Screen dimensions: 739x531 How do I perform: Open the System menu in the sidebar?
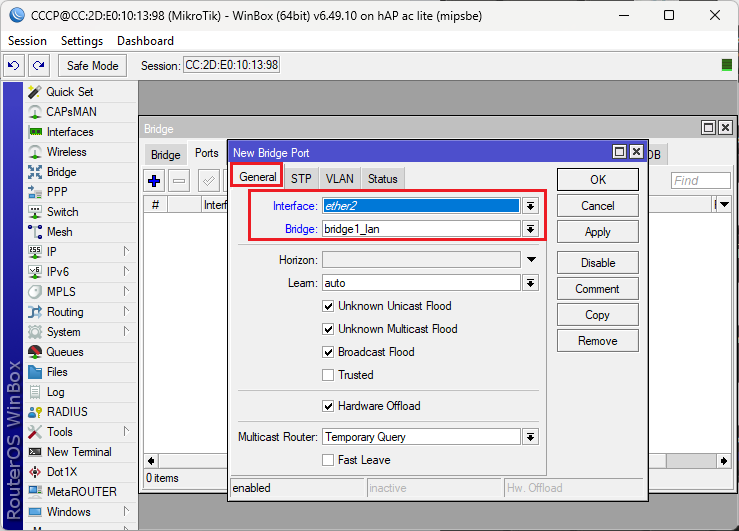point(63,332)
